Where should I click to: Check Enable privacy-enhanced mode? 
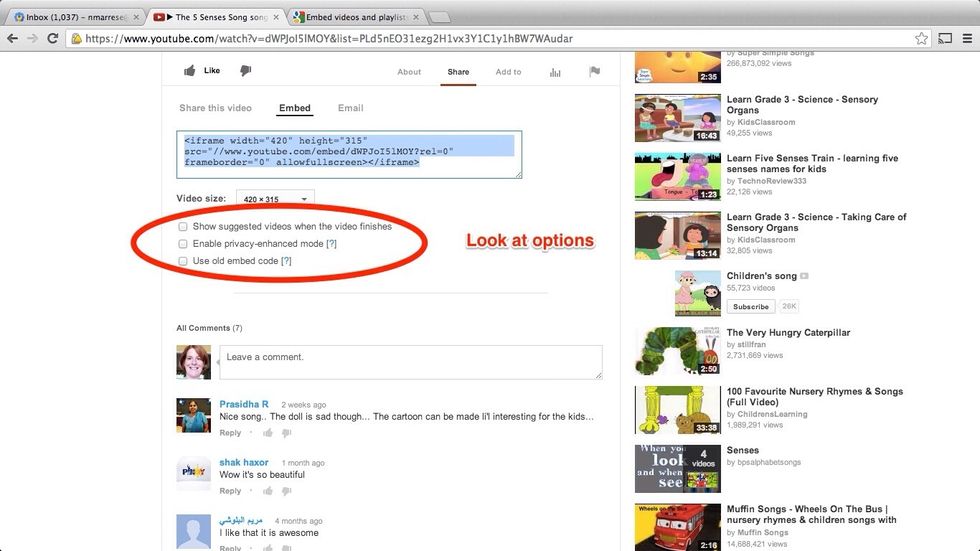[x=182, y=244]
